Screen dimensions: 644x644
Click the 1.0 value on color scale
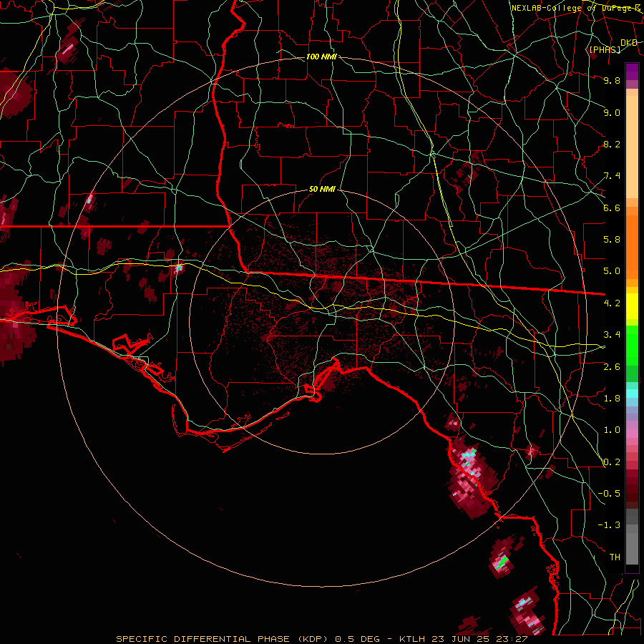click(x=612, y=430)
